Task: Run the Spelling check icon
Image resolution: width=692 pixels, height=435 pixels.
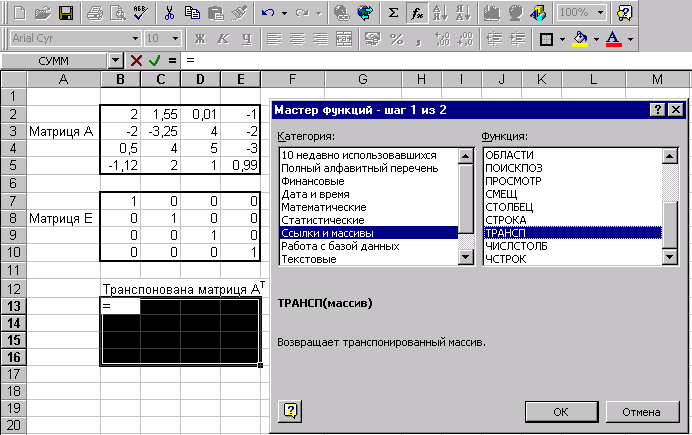Action: click(x=140, y=13)
